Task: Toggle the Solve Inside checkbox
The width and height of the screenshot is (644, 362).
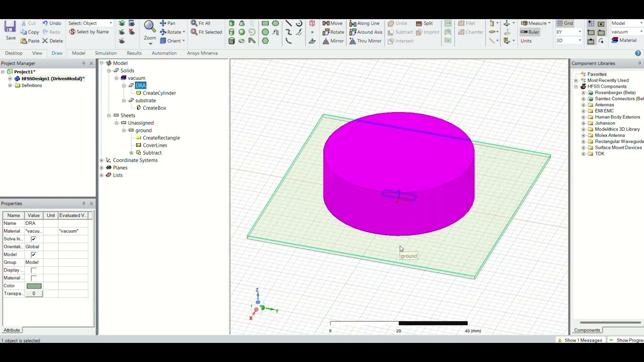Action: [x=34, y=239]
